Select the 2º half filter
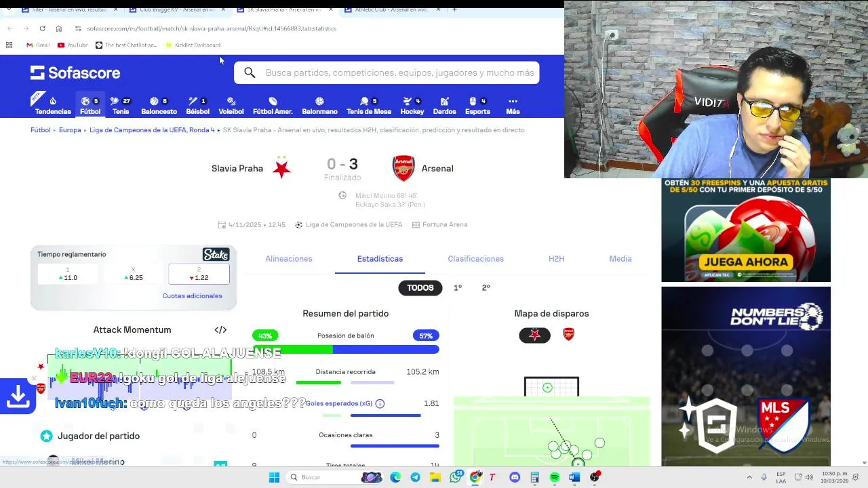Screen dimensions: 868x488 (x=486, y=287)
